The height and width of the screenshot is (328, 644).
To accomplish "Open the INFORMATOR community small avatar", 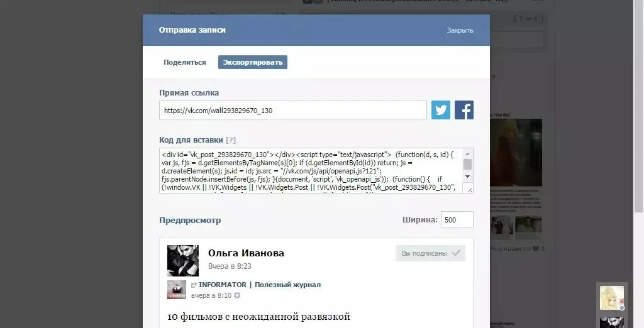I will pos(177,290).
